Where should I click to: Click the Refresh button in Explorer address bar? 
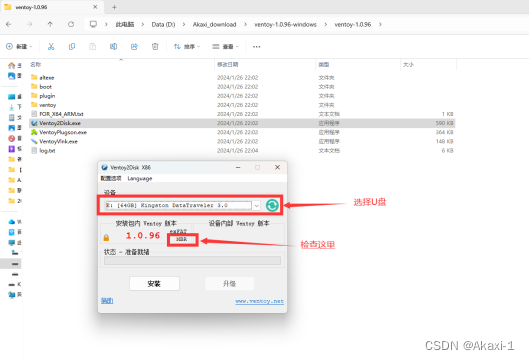(x=71, y=24)
